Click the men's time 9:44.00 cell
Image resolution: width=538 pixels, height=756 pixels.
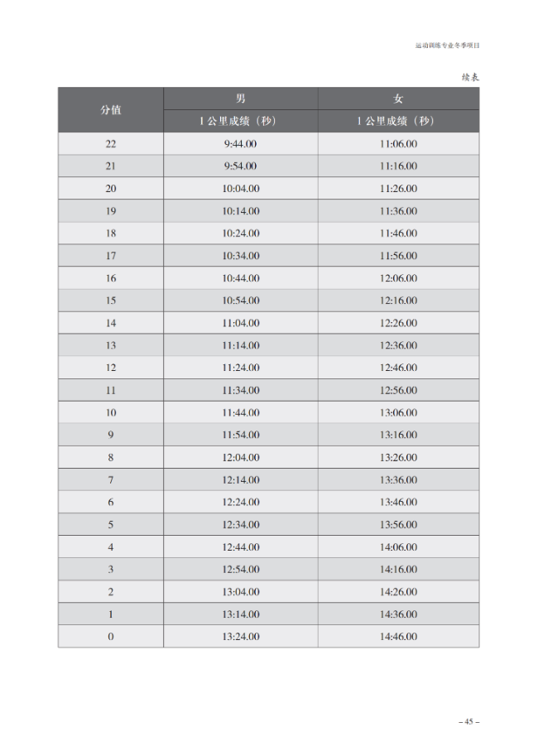(x=241, y=144)
